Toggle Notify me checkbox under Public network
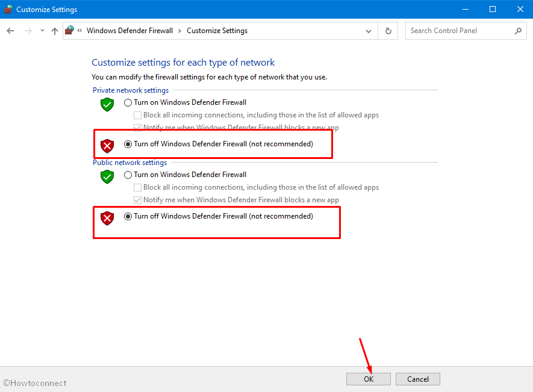 (x=137, y=200)
